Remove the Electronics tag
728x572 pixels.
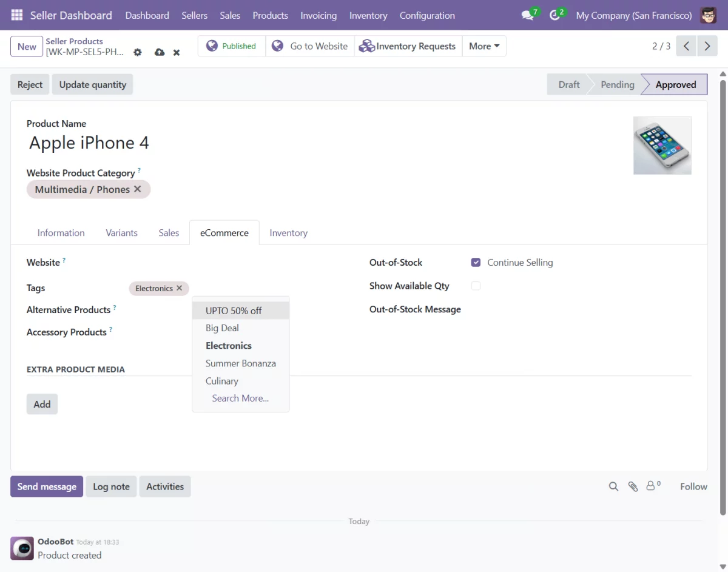179,288
